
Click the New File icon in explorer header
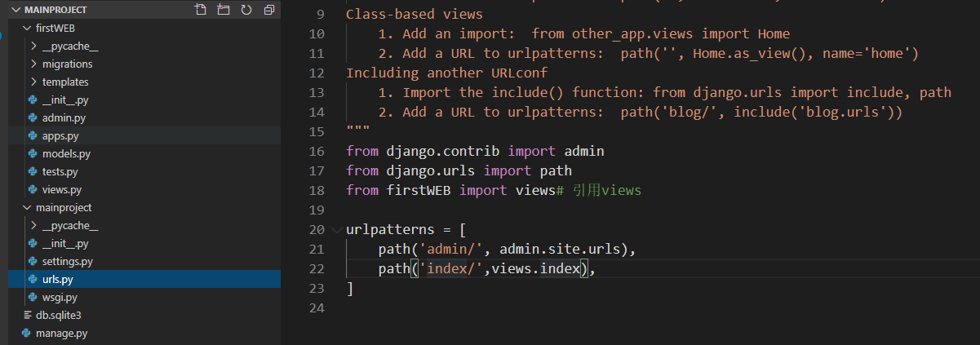click(x=201, y=10)
